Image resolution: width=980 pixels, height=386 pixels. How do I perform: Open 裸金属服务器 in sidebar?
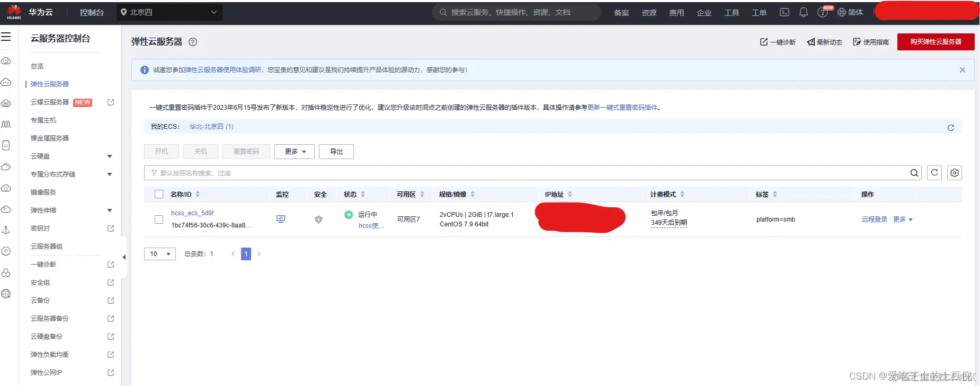click(x=50, y=138)
